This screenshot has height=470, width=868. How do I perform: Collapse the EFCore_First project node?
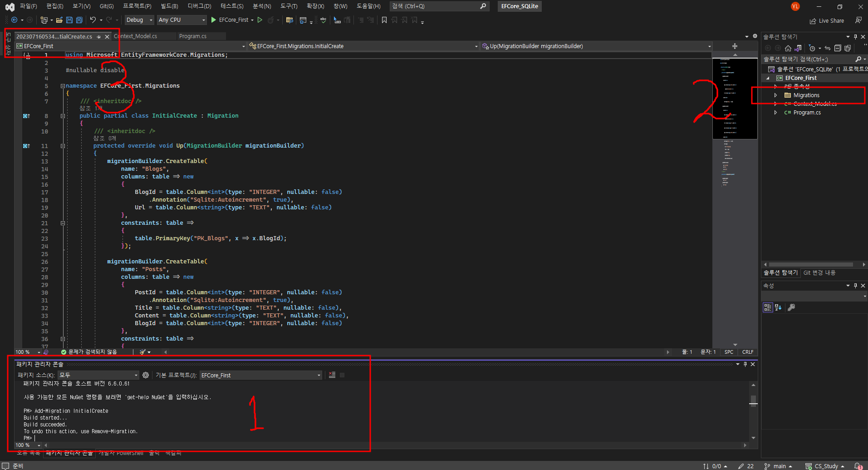point(768,78)
